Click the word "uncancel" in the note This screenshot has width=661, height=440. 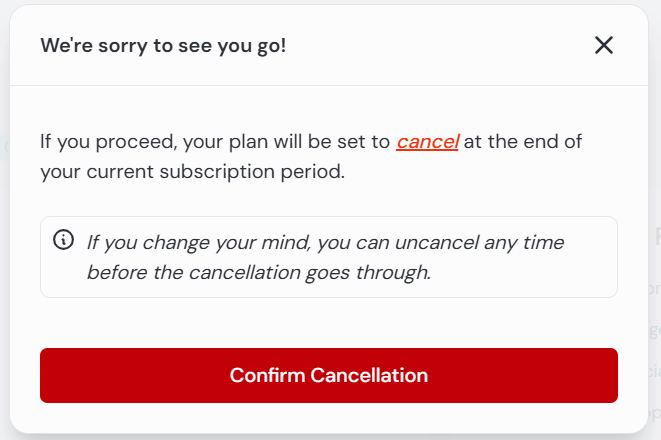(437, 242)
